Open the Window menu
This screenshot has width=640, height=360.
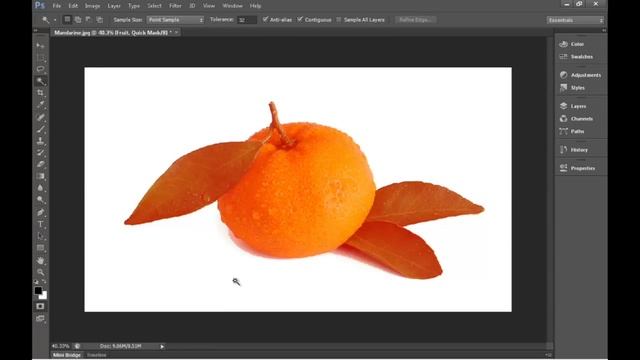point(233,6)
